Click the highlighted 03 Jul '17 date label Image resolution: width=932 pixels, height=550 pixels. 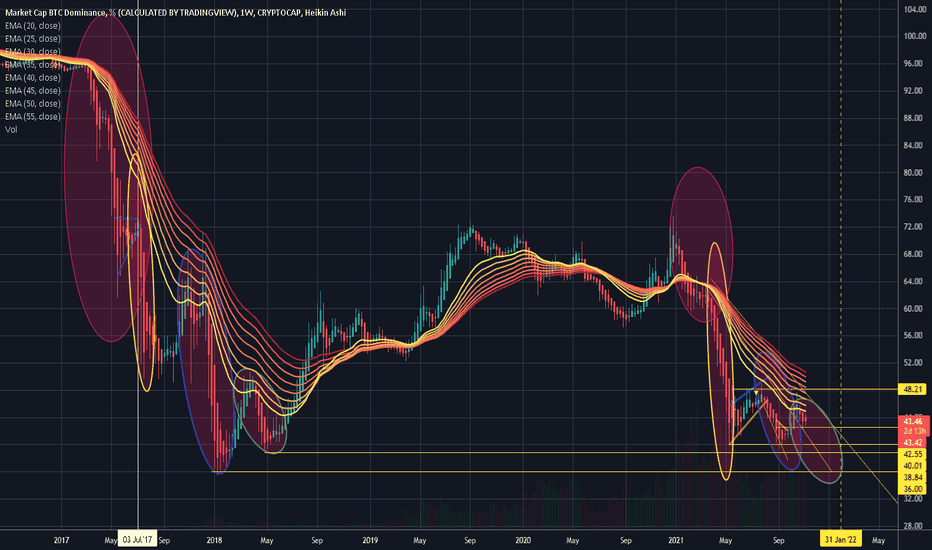tap(137, 540)
